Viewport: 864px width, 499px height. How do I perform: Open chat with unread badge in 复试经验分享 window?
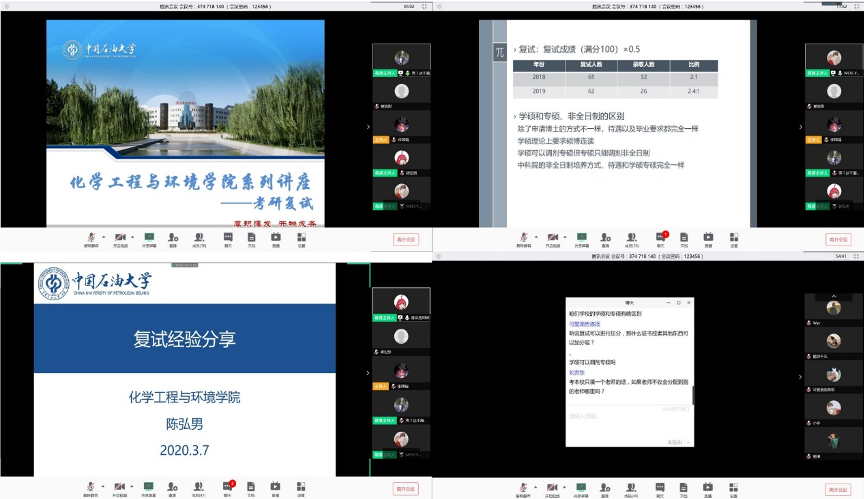[228, 488]
